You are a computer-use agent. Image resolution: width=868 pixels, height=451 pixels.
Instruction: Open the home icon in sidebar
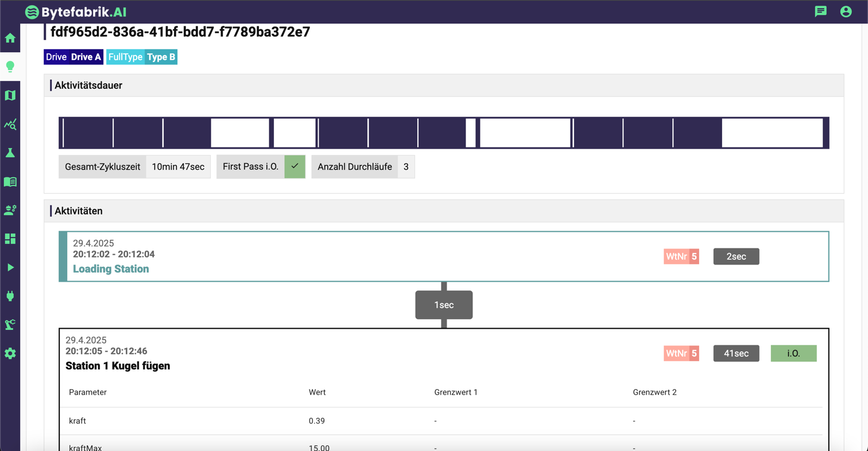[10, 38]
